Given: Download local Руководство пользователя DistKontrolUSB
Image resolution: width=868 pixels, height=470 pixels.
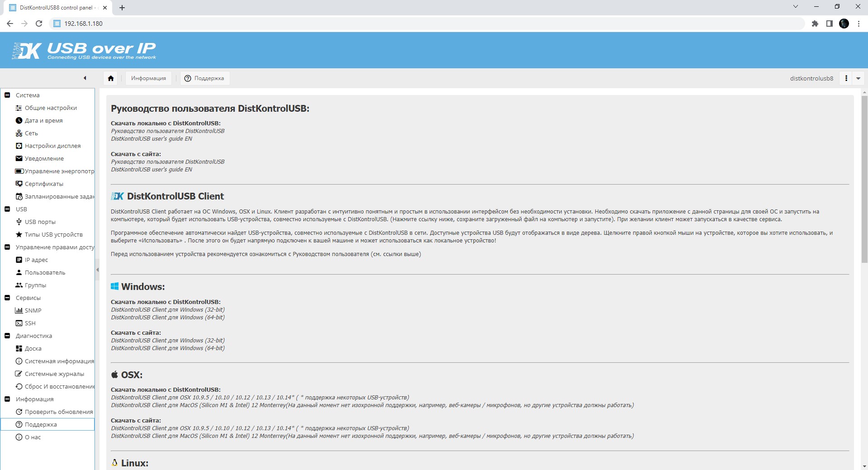Looking at the screenshot, I should (x=167, y=131).
